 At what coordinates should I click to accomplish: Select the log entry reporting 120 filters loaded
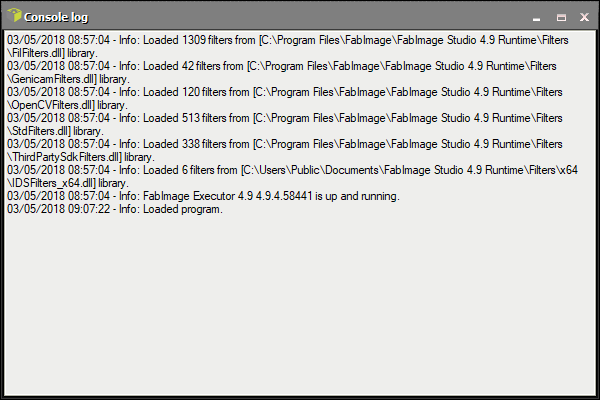click(x=285, y=92)
